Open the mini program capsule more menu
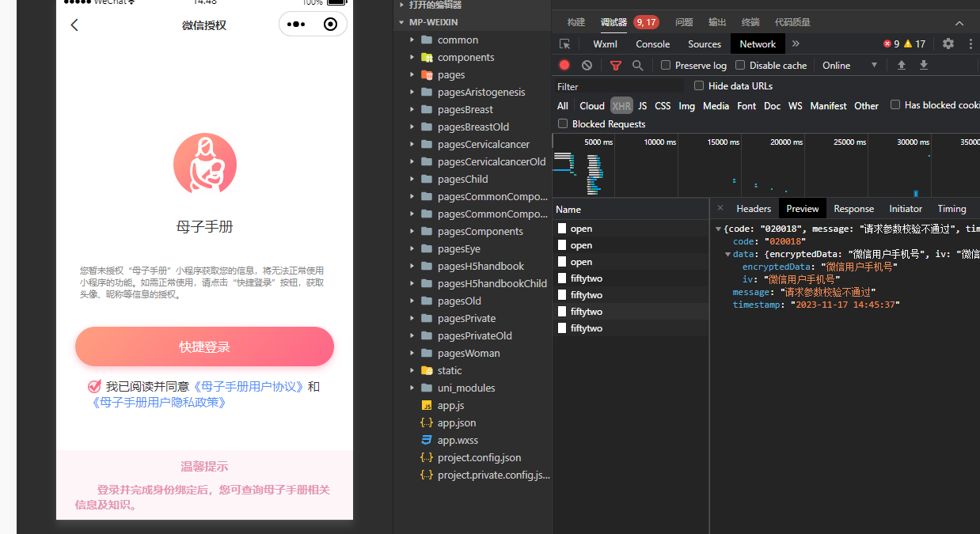Viewport: 980px width, 534px height. (x=296, y=25)
